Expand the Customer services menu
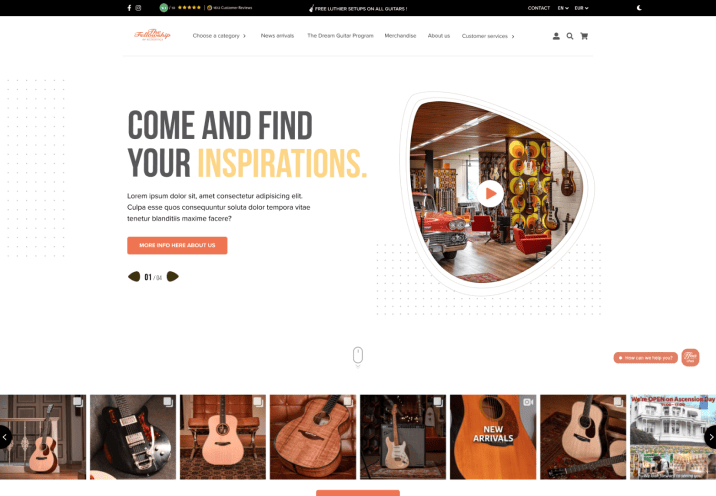 (x=488, y=36)
